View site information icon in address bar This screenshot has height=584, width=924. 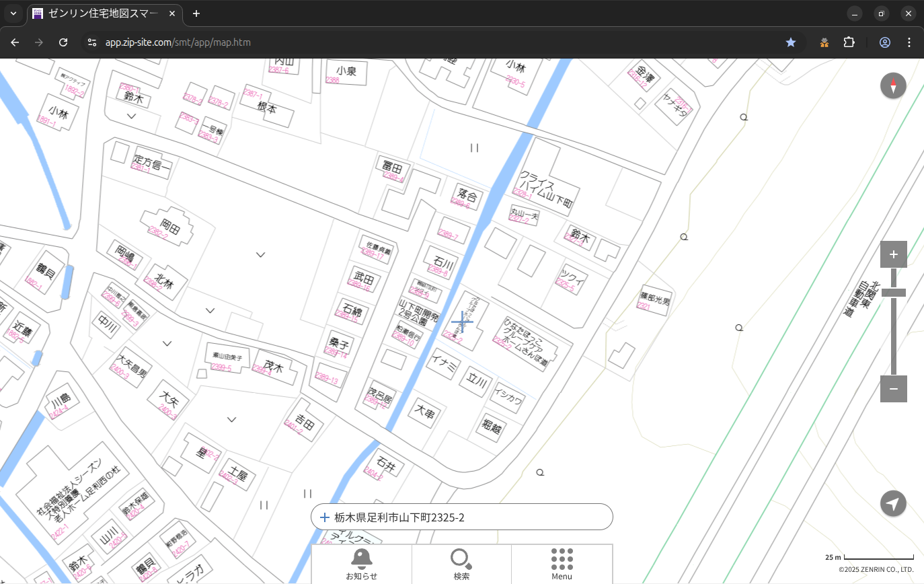[92, 42]
